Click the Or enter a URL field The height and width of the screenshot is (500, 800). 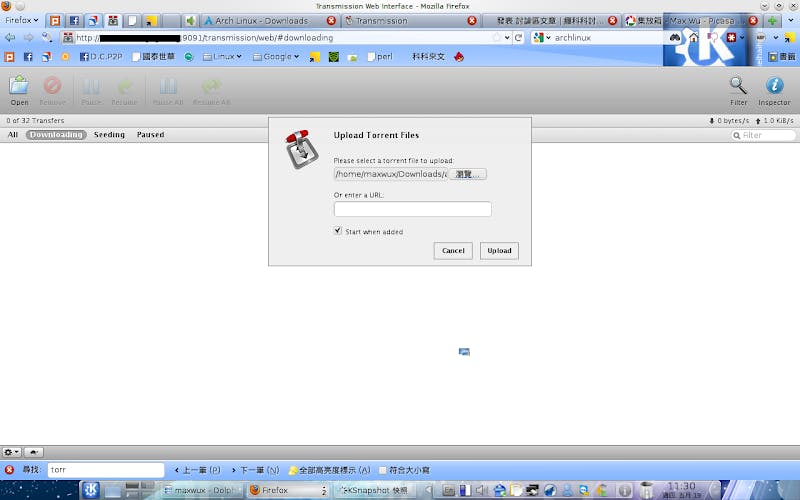click(x=413, y=209)
